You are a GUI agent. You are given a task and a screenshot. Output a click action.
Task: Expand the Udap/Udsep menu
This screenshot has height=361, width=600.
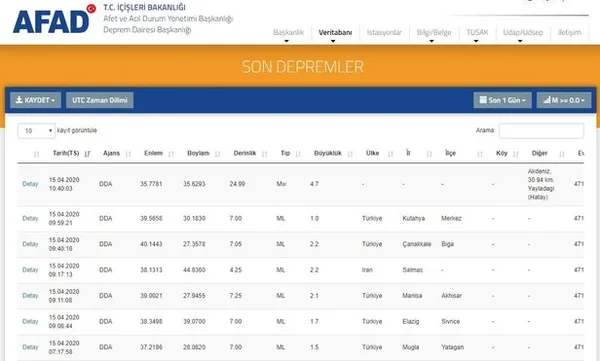coord(523,33)
